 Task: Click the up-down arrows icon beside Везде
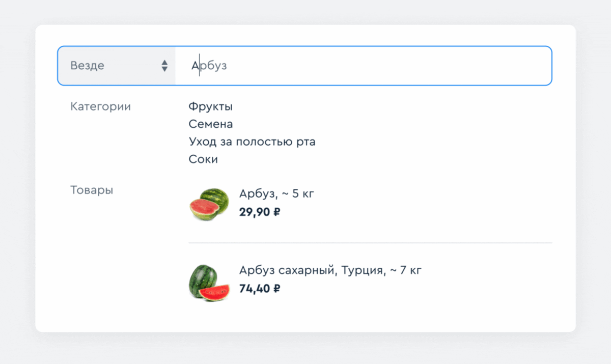tap(164, 66)
